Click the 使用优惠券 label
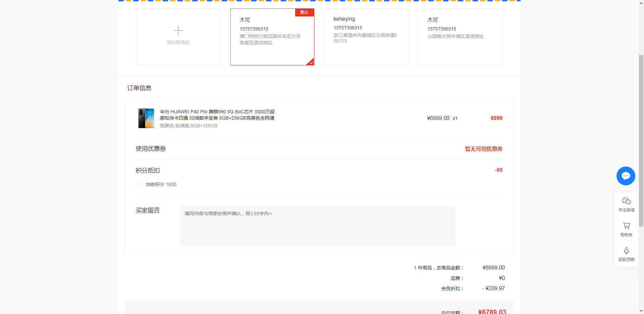Viewport: 644px width, 314px height. coord(151,148)
